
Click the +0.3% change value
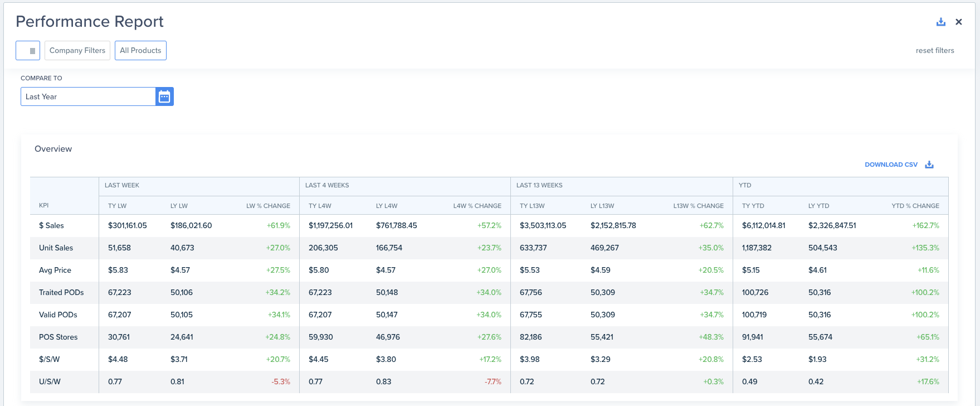pos(713,381)
